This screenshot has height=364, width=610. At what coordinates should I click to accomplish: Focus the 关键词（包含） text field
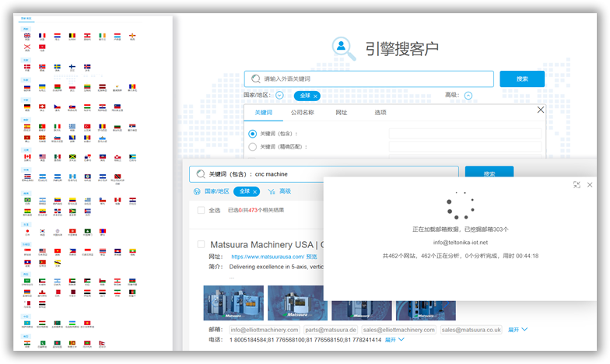click(x=465, y=134)
